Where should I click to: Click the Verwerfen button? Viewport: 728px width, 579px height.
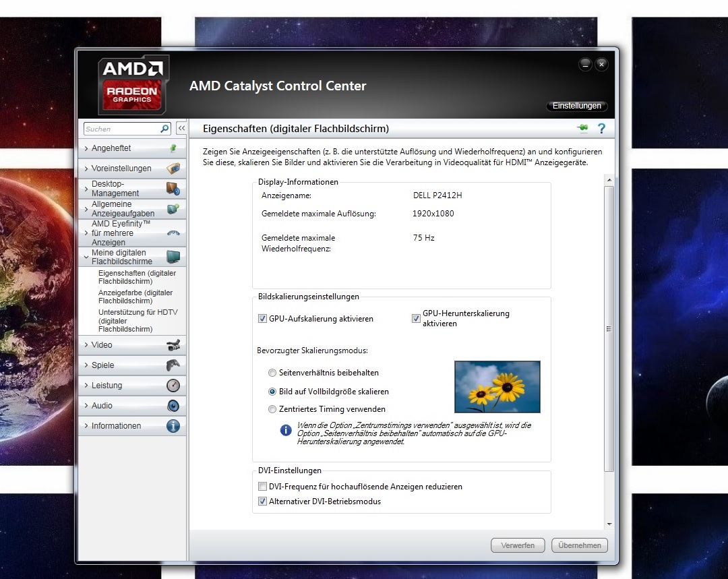[518, 545]
